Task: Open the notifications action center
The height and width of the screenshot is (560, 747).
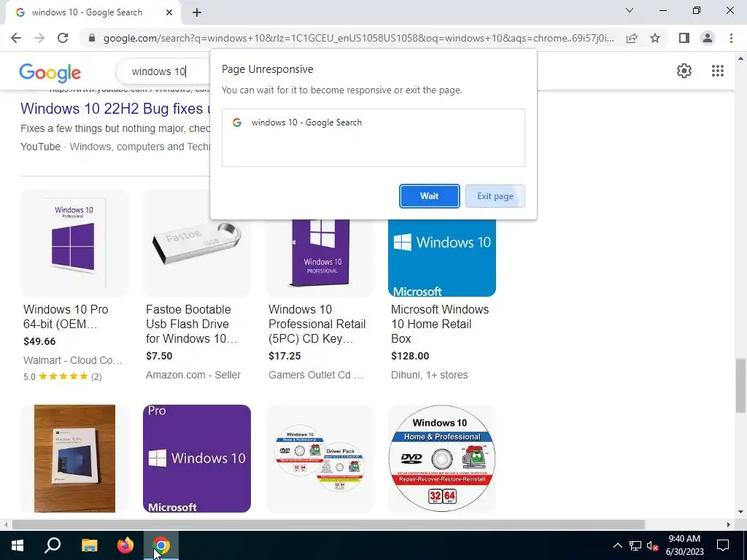Action: [723, 545]
